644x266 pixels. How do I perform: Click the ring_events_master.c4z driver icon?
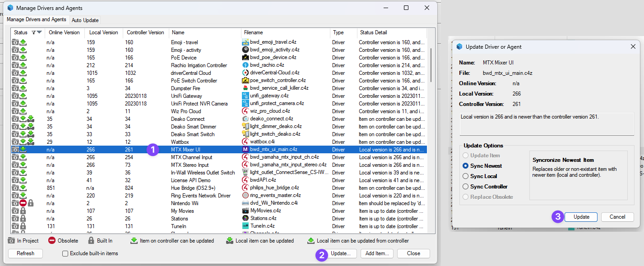246,196
